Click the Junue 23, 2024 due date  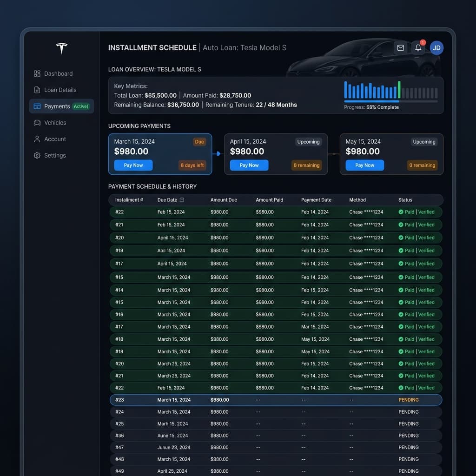coord(174,447)
